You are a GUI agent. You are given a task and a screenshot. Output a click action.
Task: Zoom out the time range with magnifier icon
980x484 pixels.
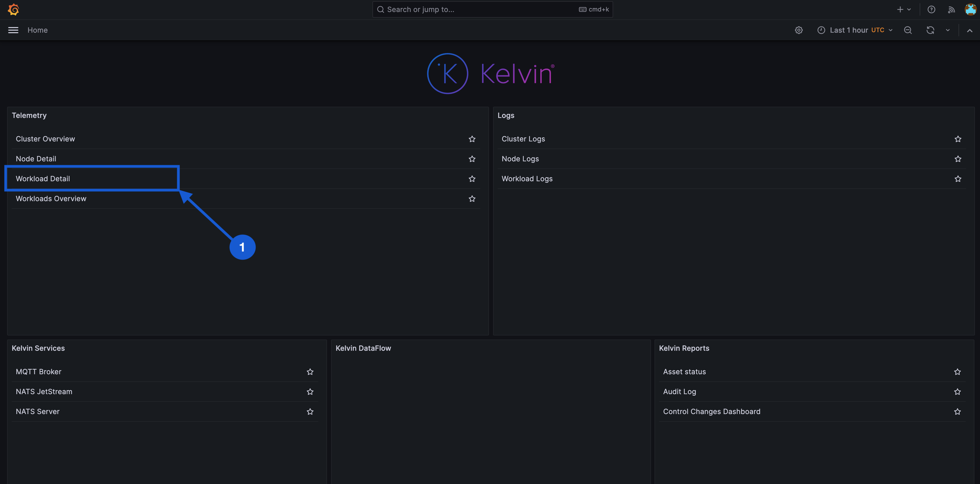[908, 30]
